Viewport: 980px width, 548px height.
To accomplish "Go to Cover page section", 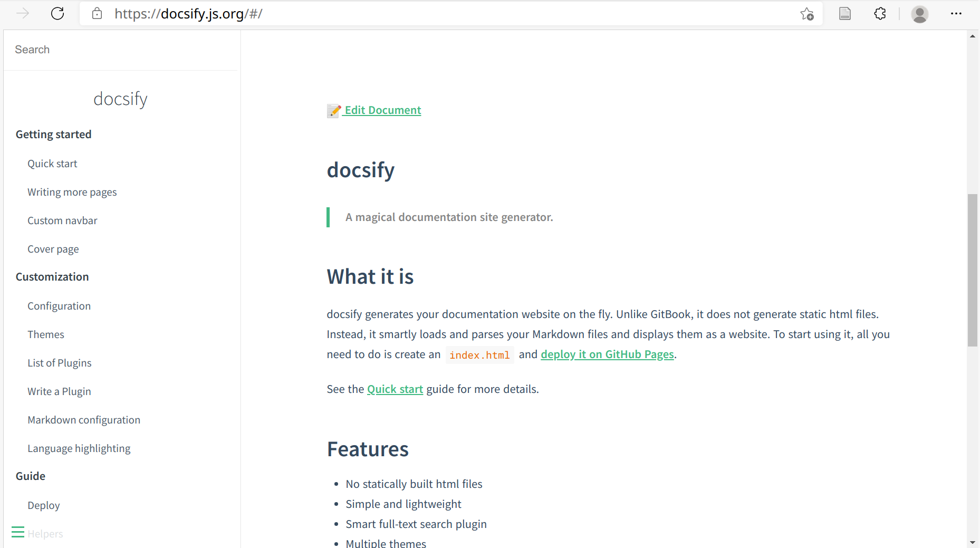I will pyautogui.click(x=53, y=249).
